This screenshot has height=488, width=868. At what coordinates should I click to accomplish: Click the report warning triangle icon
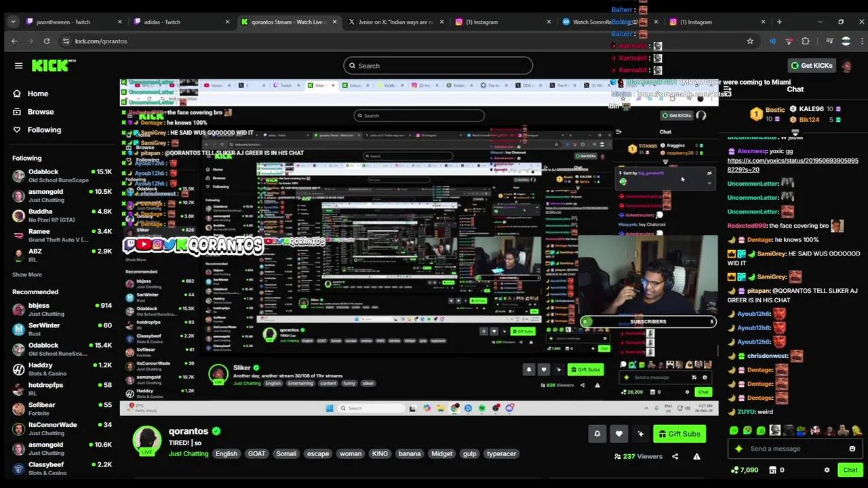[x=696, y=457]
